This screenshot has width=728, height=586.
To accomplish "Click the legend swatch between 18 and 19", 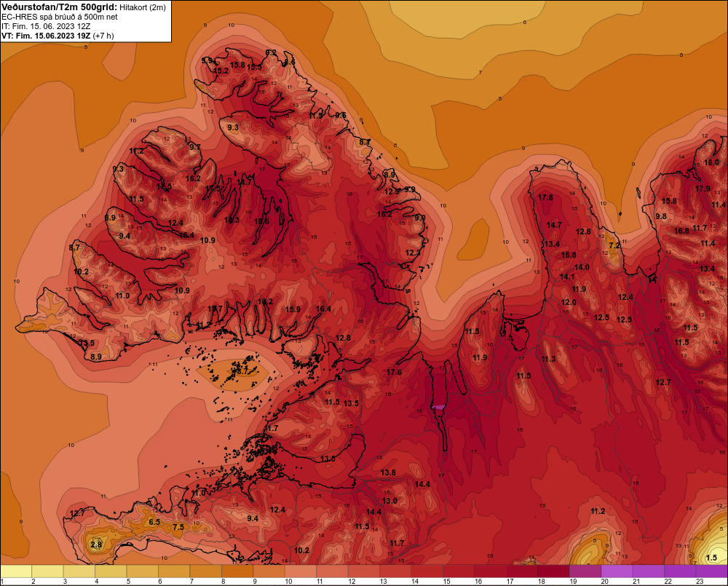I will point(553,571).
